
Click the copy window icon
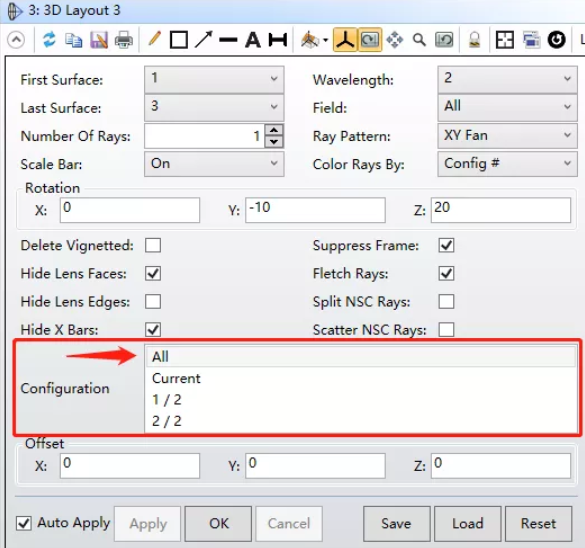tap(73, 40)
